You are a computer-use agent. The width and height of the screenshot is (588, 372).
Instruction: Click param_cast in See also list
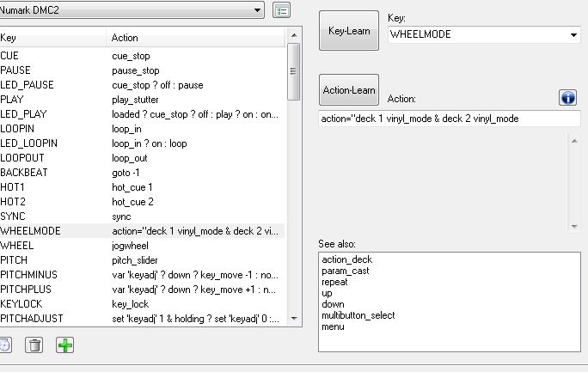[x=346, y=271]
